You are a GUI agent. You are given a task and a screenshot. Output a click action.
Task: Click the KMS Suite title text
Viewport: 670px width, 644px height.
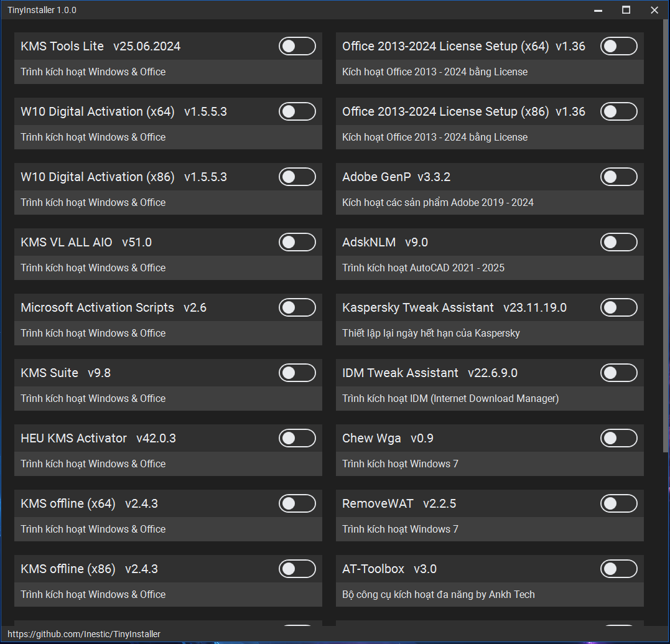[x=50, y=373]
